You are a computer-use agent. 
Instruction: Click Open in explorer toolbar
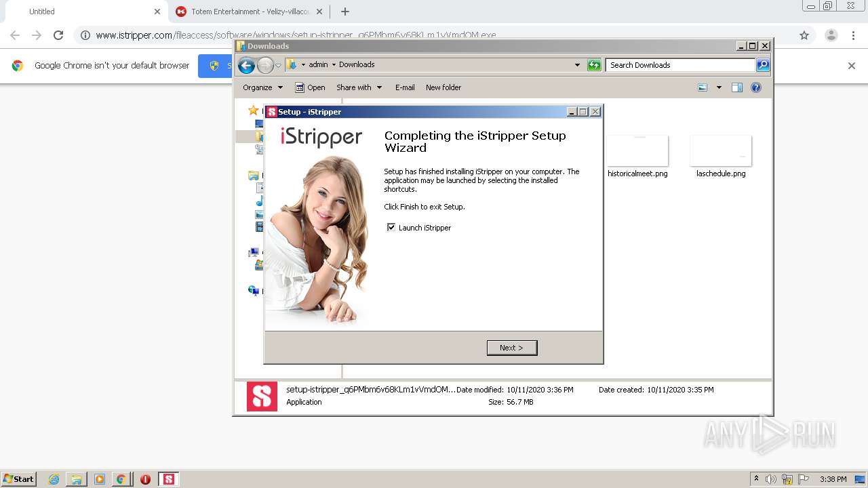(x=310, y=87)
